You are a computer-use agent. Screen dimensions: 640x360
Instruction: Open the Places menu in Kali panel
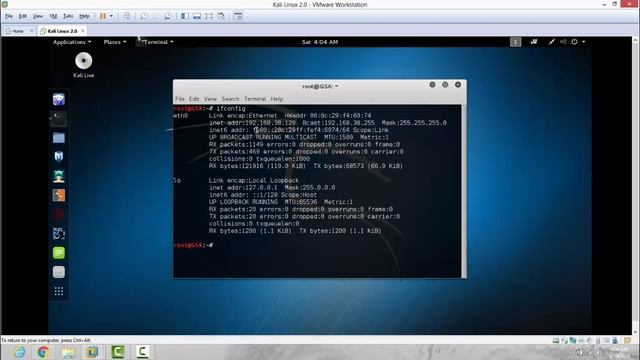(x=115, y=42)
